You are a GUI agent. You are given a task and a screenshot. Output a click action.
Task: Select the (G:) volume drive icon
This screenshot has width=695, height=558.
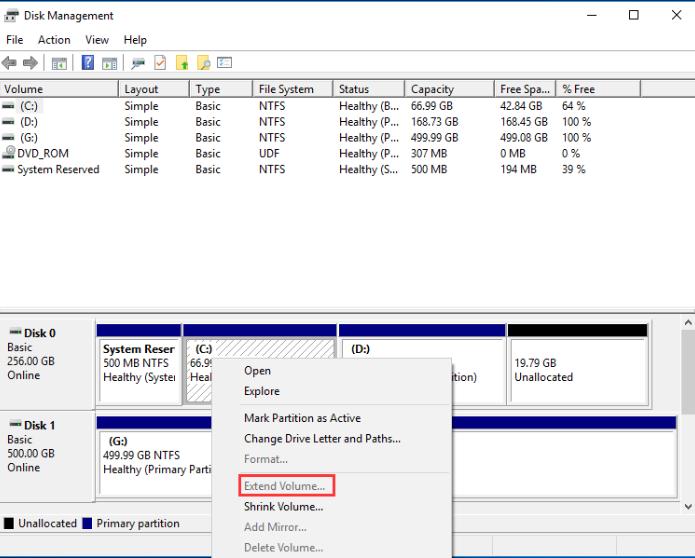(8, 138)
